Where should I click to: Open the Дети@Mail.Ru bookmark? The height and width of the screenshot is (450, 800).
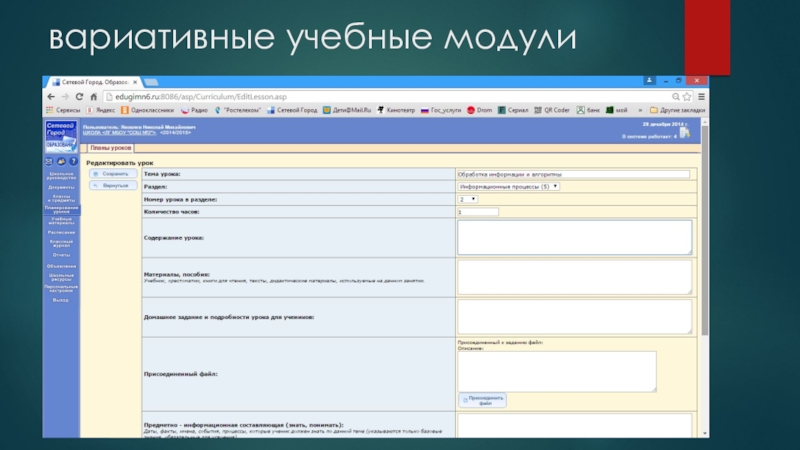pos(347,110)
